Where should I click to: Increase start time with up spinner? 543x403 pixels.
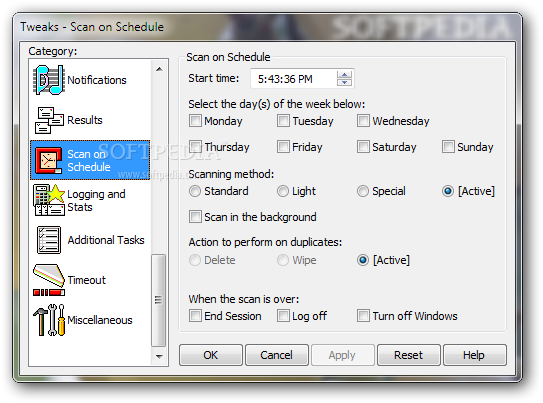(344, 75)
